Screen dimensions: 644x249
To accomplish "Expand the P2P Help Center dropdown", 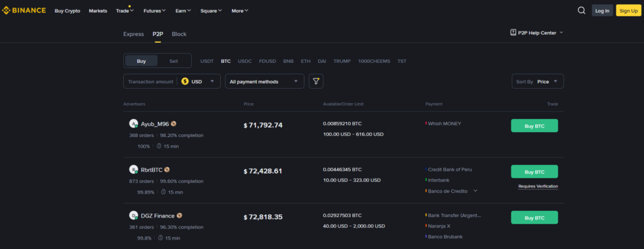I will [x=562, y=33].
